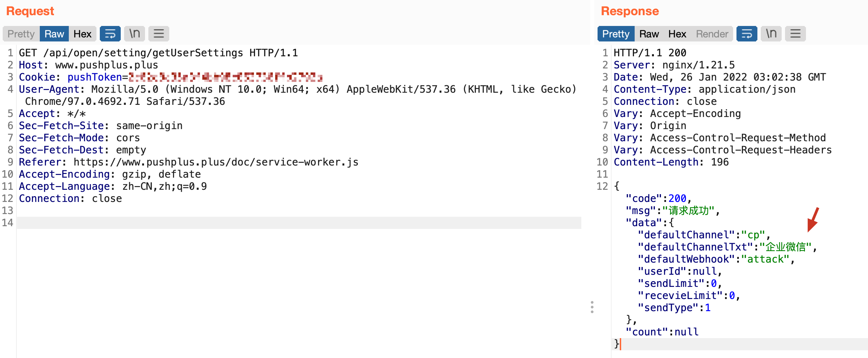Click the User-Agent header name
Image resolution: width=868 pixels, height=358 pixels.
(49, 89)
